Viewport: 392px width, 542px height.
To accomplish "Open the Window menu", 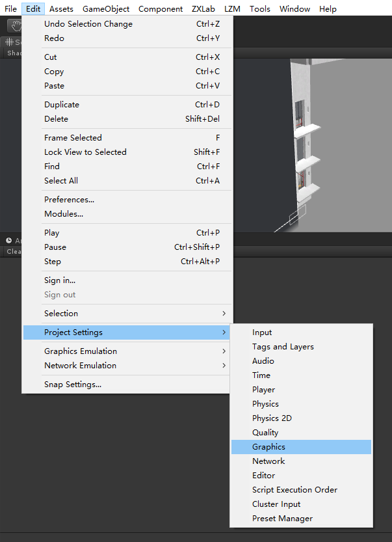I will pos(294,8).
